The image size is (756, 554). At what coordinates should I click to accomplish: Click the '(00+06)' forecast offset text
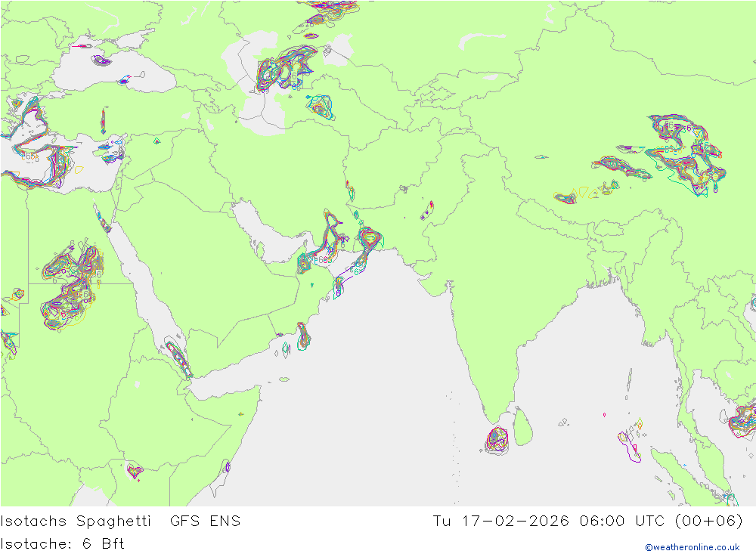click(709, 522)
